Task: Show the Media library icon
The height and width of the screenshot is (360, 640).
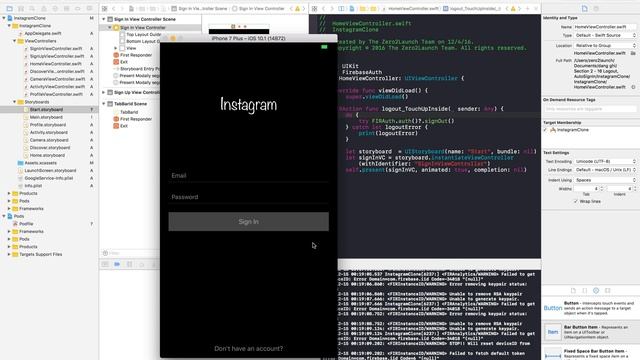Action: pos(607,290)
